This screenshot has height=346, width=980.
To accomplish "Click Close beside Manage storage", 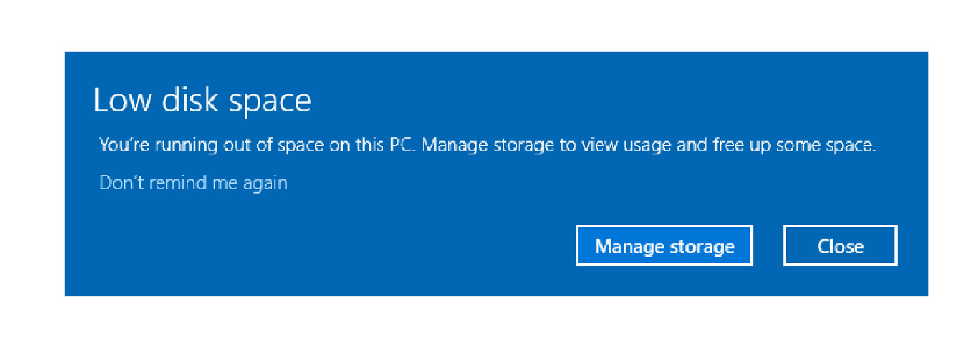I will (x=840, y=246).
